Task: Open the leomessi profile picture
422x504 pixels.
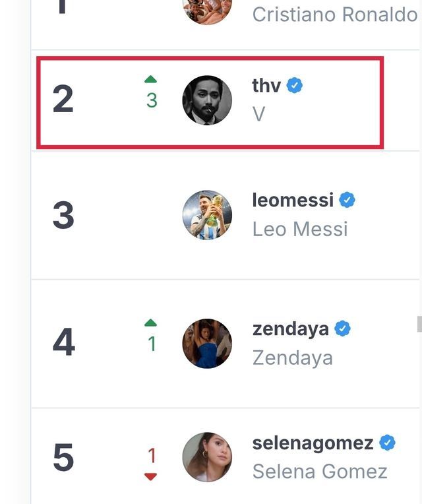Action: coord(207,215)
